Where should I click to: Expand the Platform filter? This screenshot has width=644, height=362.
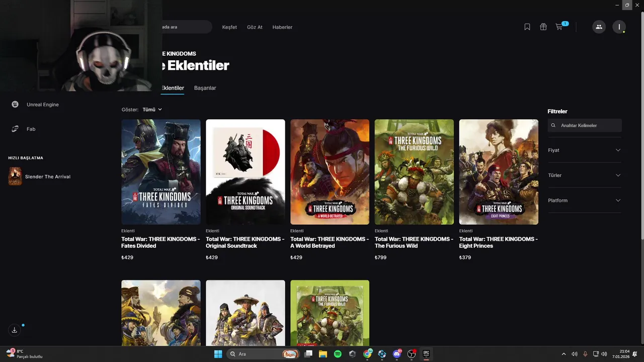coord(584,200)
